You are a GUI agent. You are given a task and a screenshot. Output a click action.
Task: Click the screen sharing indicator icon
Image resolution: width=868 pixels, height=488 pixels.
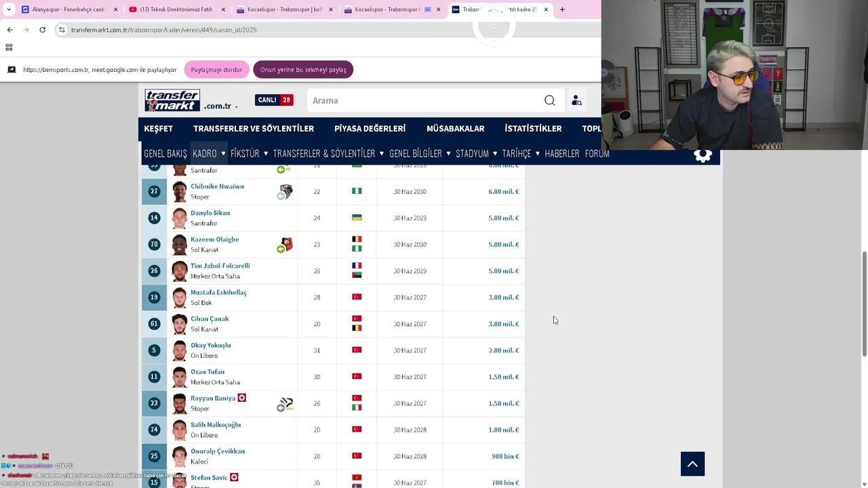[x=12, y=70]
